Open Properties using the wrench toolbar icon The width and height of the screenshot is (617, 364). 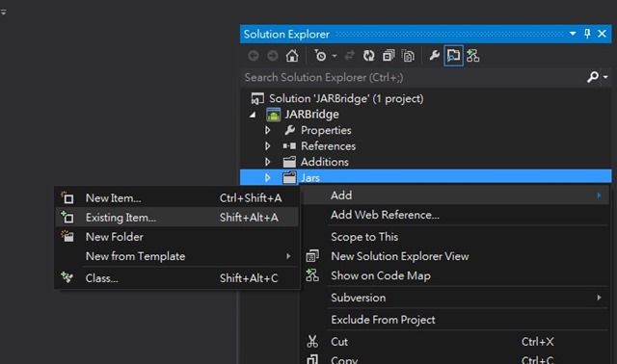434,56
